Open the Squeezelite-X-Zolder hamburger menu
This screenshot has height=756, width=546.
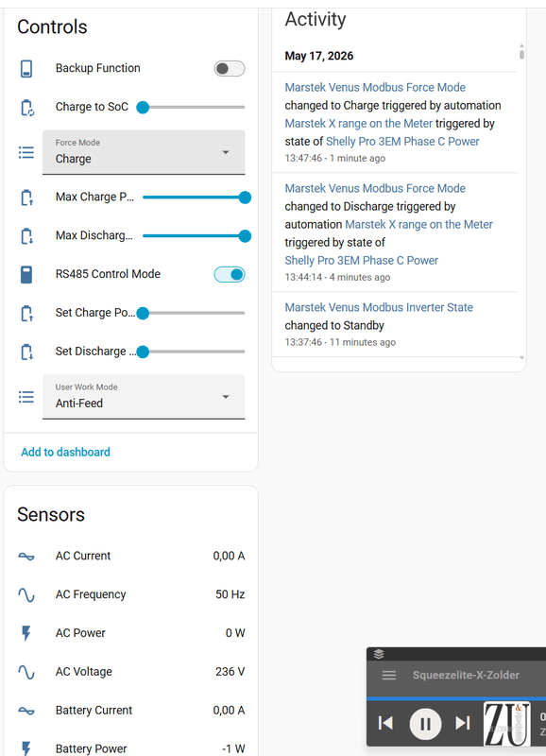click(x=389, y=675)
